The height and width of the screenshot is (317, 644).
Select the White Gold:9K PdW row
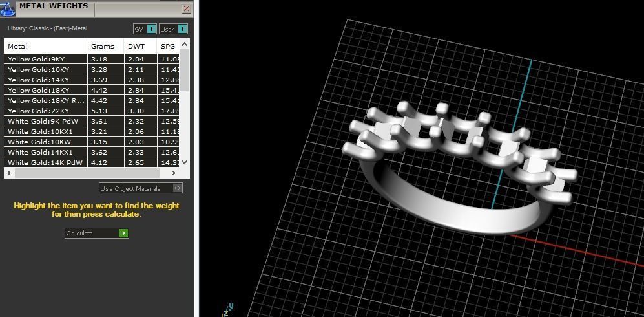point(92,121)
